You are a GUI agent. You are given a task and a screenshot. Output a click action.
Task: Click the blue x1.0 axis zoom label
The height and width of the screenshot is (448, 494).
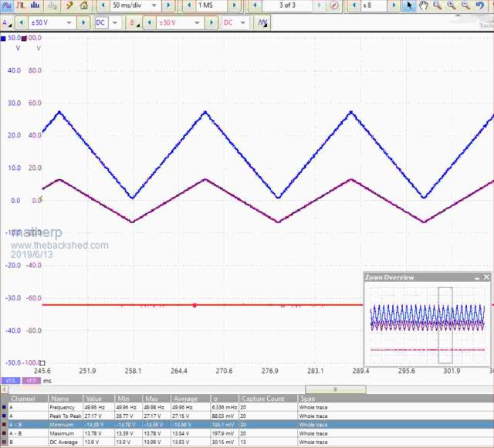coord(10,381)
